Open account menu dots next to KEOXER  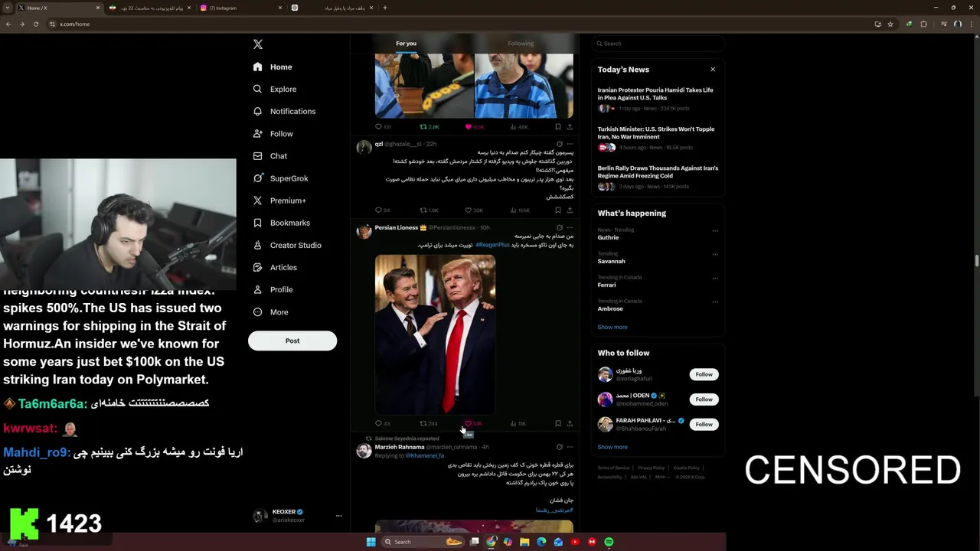click(338, 516)
